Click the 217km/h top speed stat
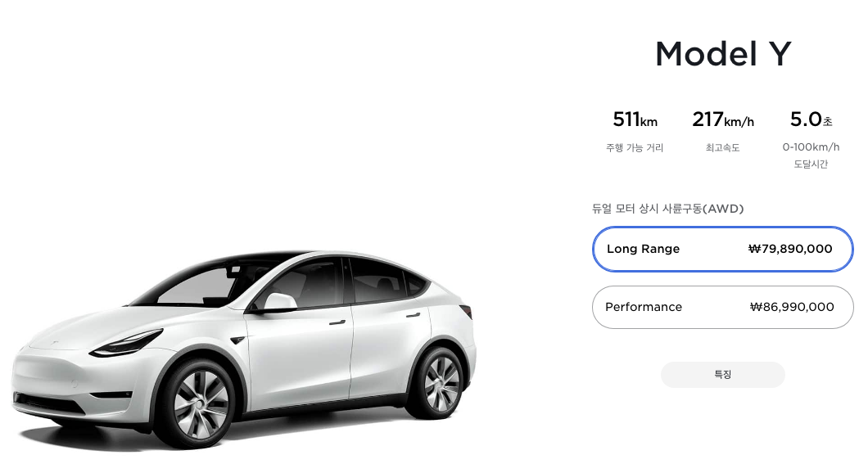 click(x=723, y=119)
